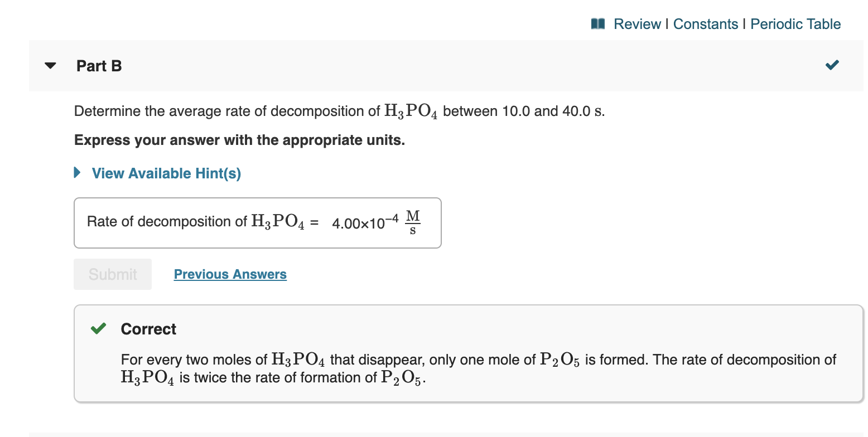Open the Periodic Table
The width and height of the screenshot is (868, 437).
795,24
